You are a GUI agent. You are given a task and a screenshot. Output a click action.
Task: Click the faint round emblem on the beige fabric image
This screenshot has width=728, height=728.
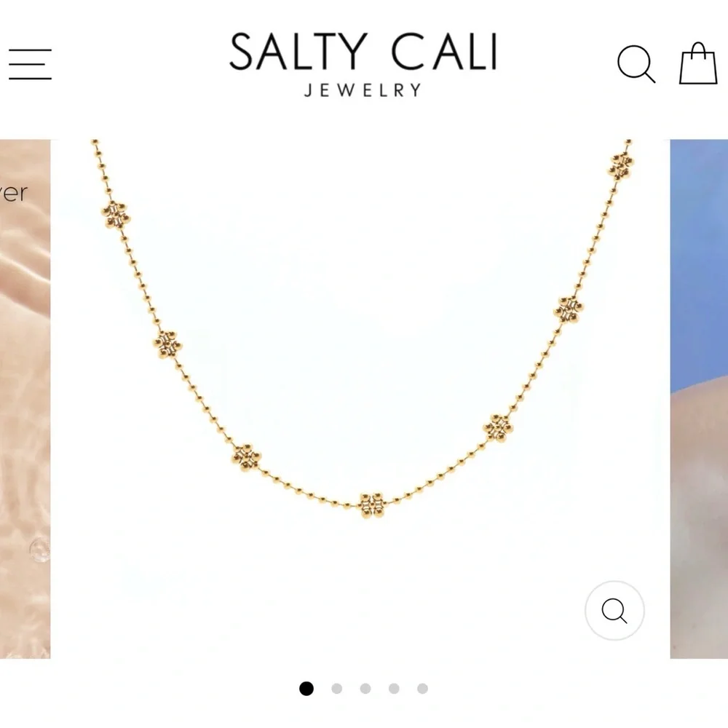click(40, 550)
